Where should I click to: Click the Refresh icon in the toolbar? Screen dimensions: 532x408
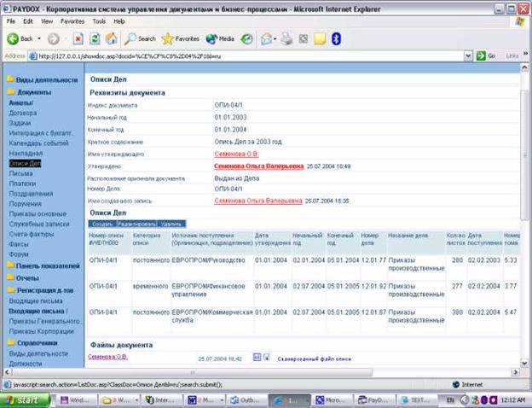coord(95,38)
